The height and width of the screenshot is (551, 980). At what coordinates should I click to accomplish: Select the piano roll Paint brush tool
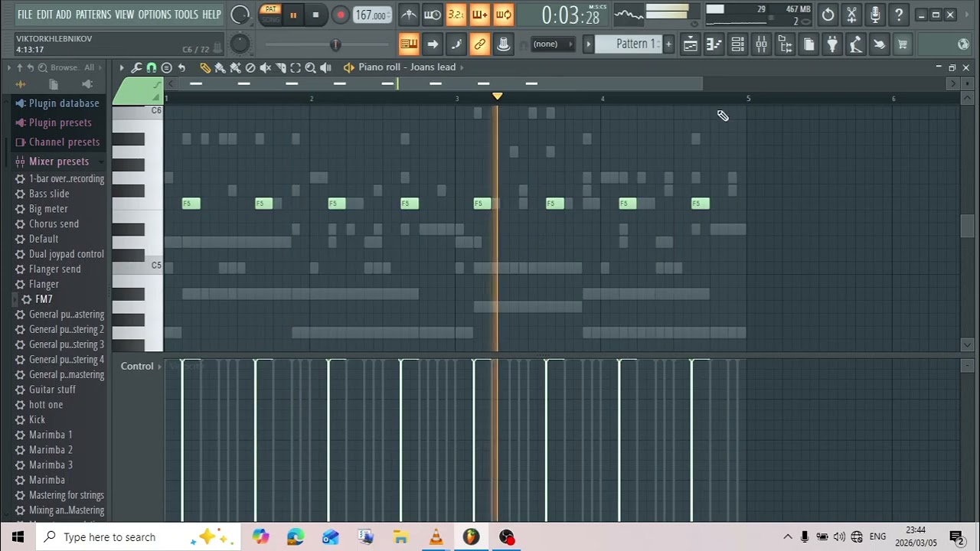[220, 67]
